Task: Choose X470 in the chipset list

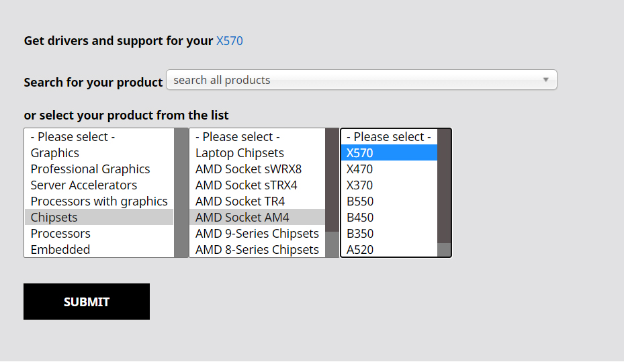Action: coord(359,169)
